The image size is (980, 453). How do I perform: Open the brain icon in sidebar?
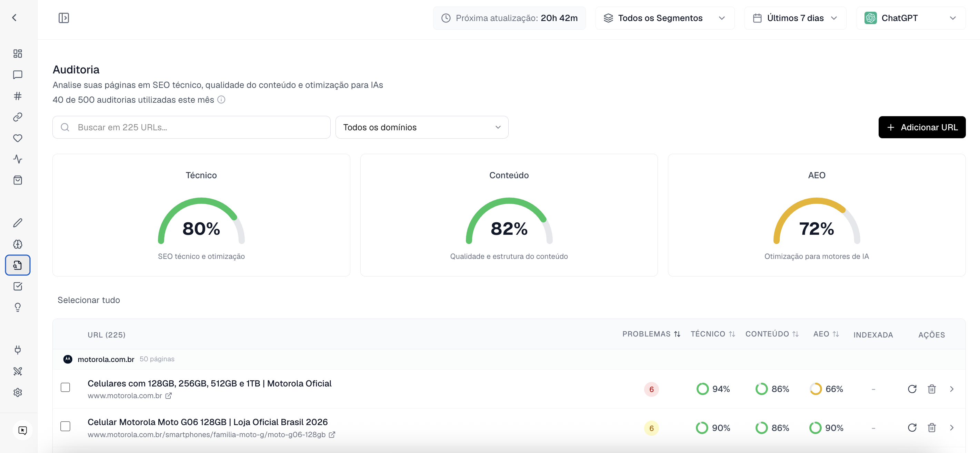[18, 244]
